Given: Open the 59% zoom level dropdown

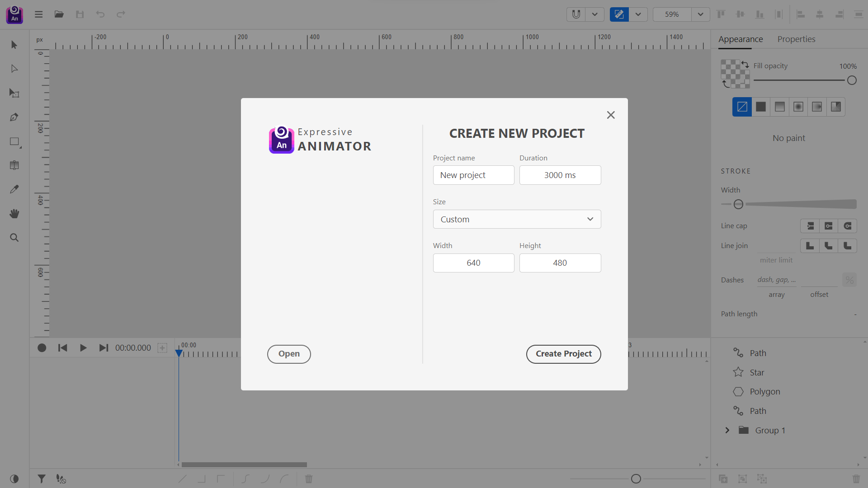Looking at the screenshot, I should coord(700,14).
